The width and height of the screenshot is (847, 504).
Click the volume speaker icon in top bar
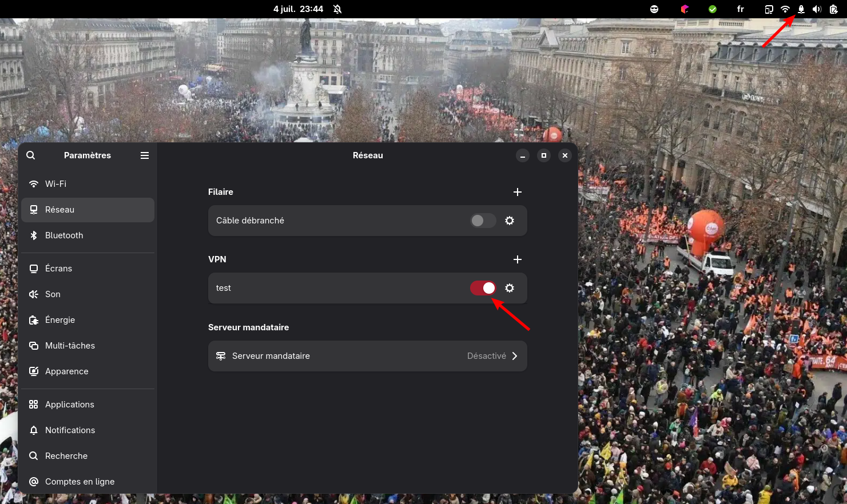click(x=817, y=9)
